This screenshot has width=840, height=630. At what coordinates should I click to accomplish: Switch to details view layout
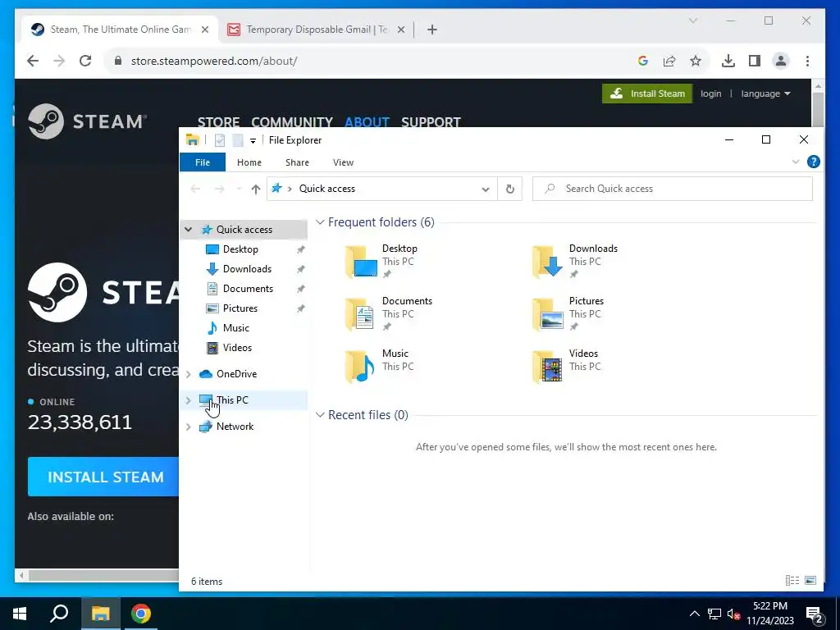tap(792, 581)
